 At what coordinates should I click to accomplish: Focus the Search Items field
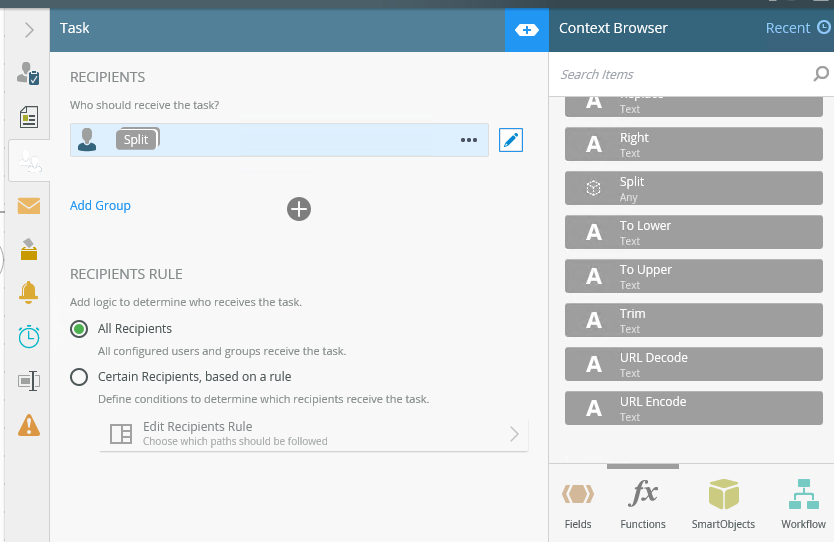click(x=681, y=74)
